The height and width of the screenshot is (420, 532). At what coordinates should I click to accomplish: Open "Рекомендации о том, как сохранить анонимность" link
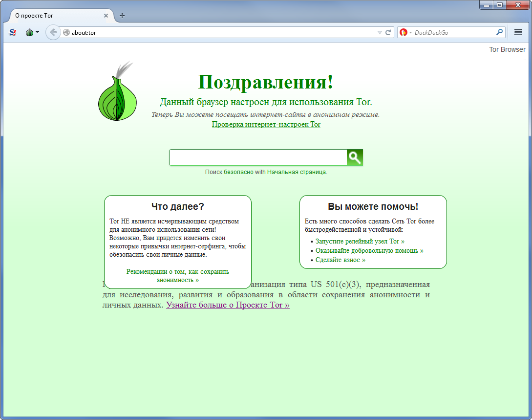(178, 276)
